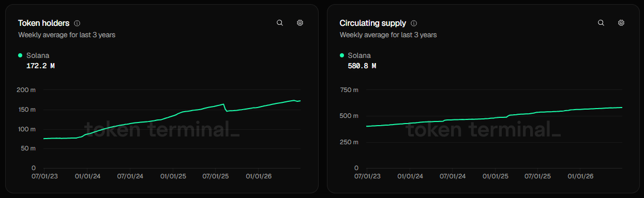Toggle Solana legend dot in Circulating supply

tap(342, 55)
